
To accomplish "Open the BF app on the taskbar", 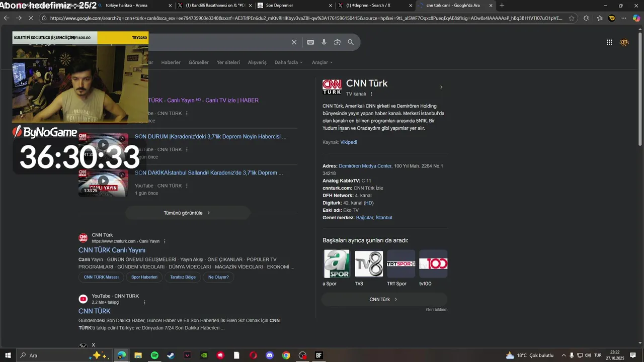I will [318, 355].
